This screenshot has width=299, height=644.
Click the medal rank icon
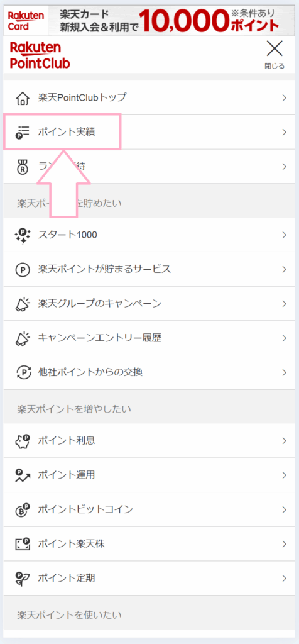(23, 167)
